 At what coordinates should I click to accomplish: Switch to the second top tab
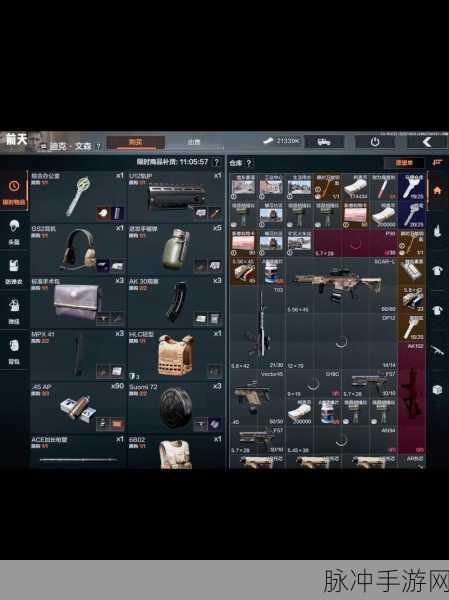click(194, 142)
